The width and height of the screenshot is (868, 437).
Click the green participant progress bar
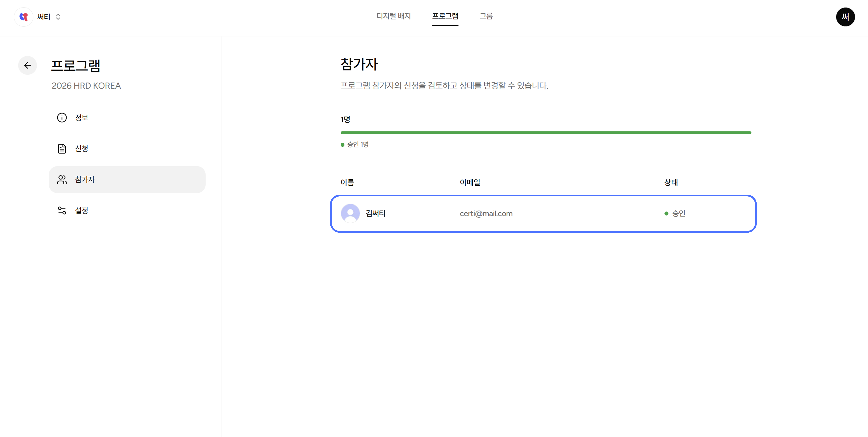point(546,133)
